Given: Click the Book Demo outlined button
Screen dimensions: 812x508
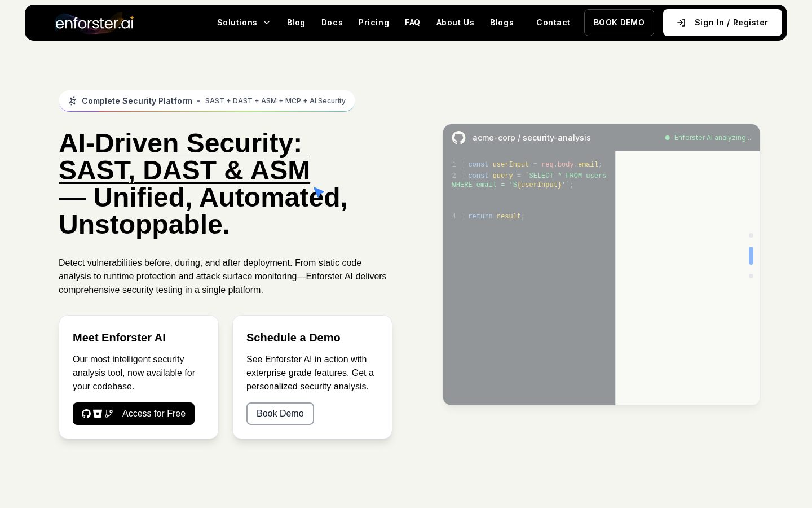Looking at the screenshot, I should pyautogui.click(x=280, y=414).
